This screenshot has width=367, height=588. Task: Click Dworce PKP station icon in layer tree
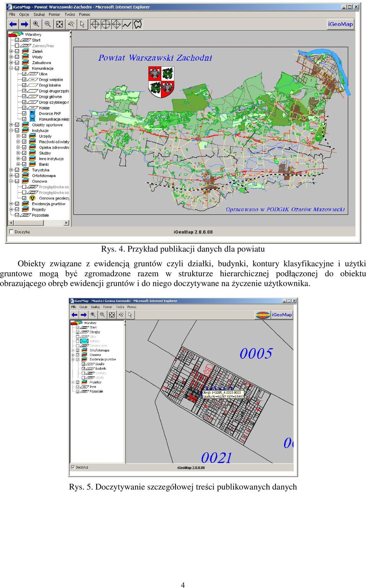32,113
